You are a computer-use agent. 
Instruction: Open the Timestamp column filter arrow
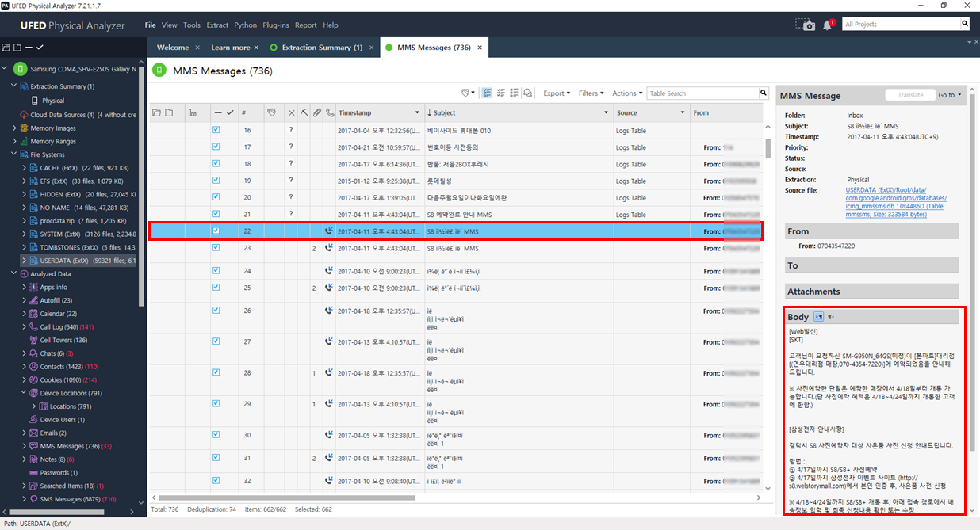417,113
